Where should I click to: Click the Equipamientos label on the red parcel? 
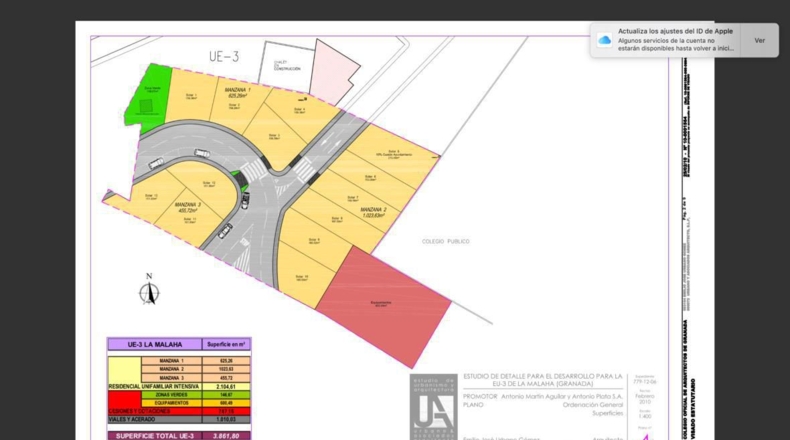(381, 303)
